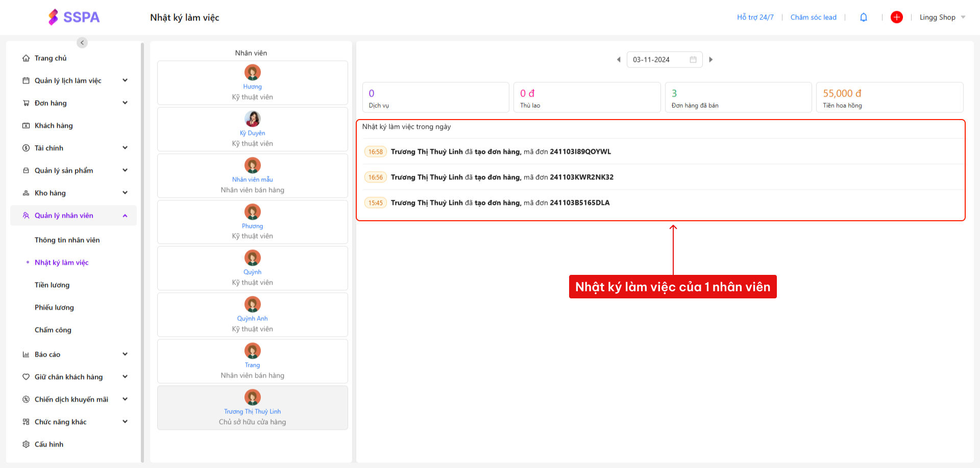Click the date field 03-11-2024
The image size is (980, 468).
(x=665, y=60)
